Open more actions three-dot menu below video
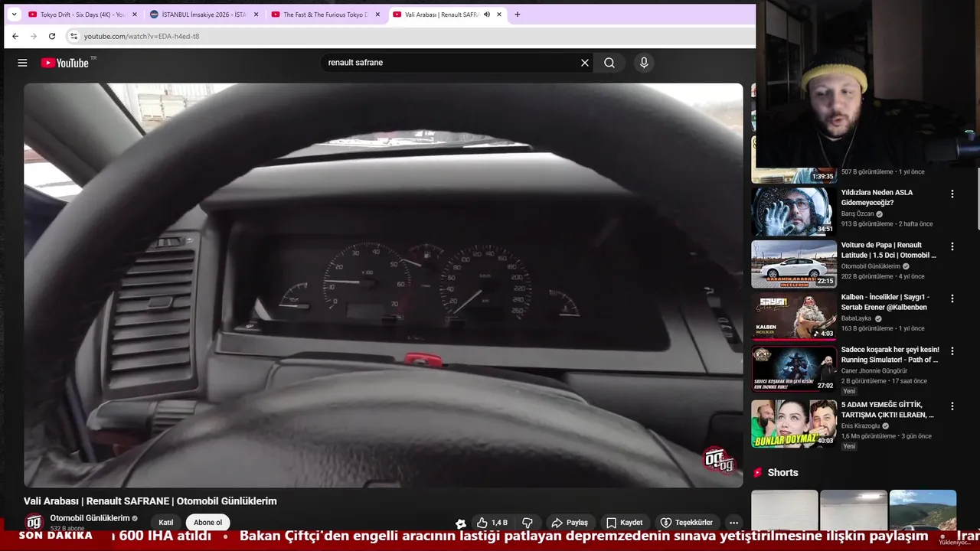The image size is (980, 551). (x=733, y=523)
